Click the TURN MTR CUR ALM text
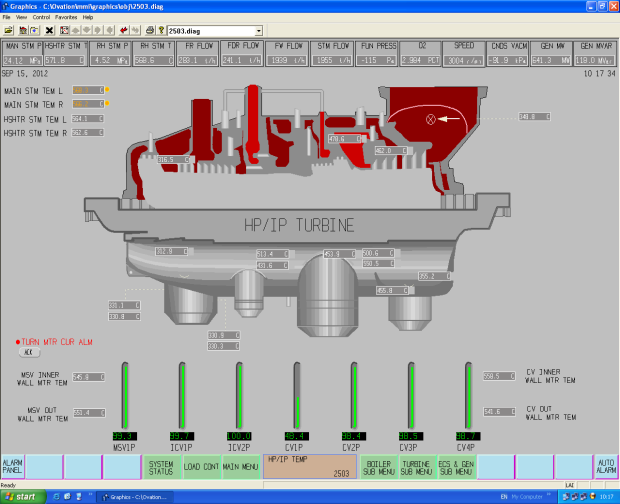 pos(57,342)
